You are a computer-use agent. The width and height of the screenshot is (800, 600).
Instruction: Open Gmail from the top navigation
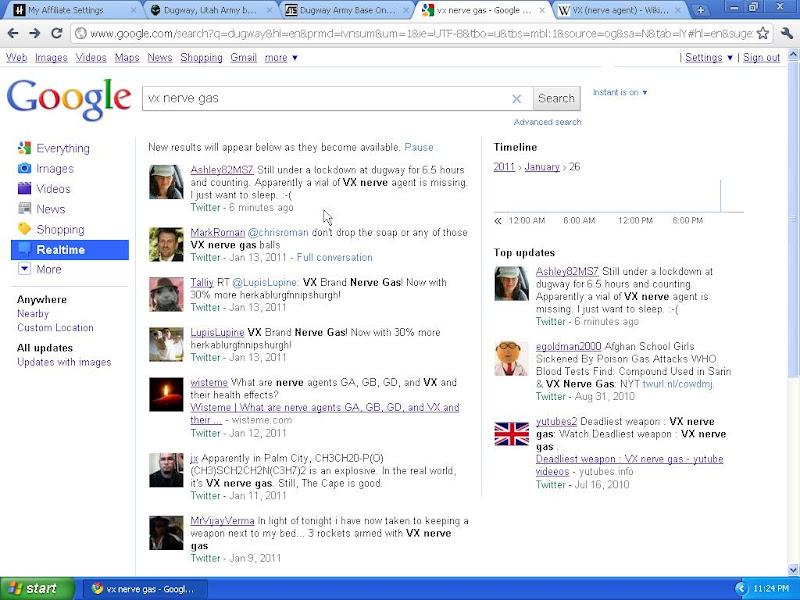click(x=243, y=58)
